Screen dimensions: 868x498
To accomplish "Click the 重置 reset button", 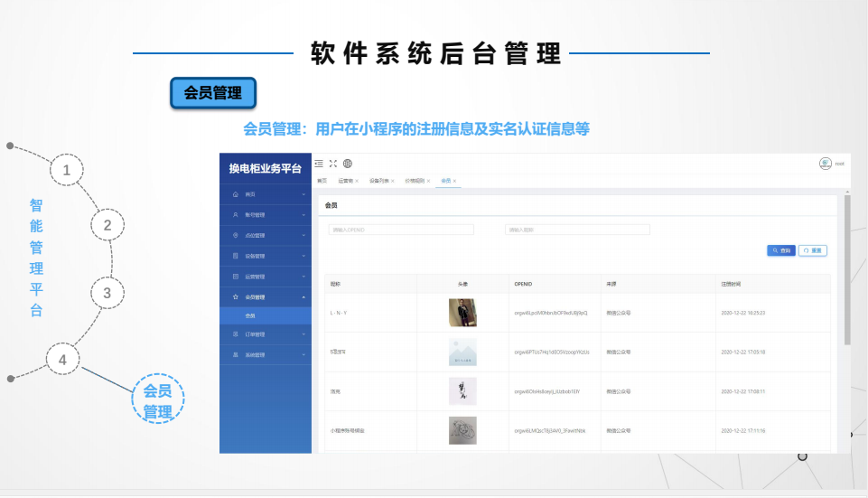I will tap(812, 250).
